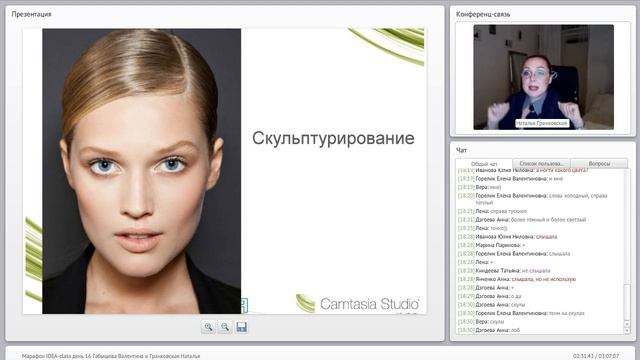Open the Вопросы tab
The width and height of the screenshot is (640, 360).
pos(599,163)
